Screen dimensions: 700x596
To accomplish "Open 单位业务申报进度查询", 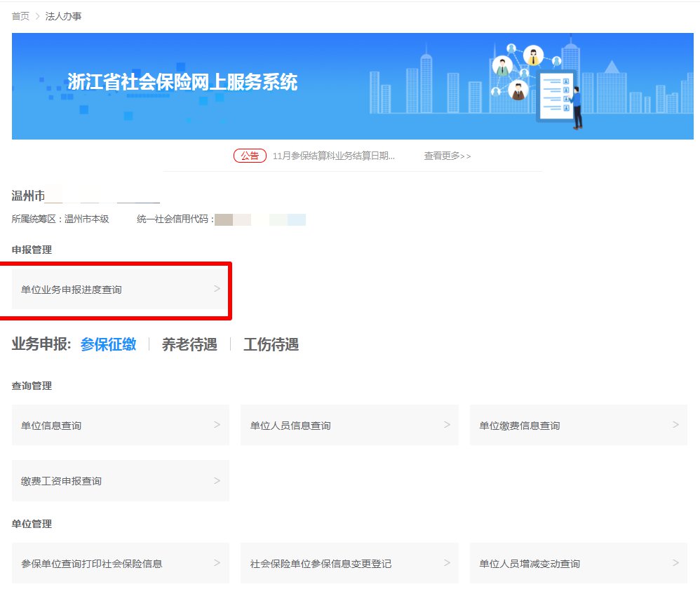I will click(72, 290).
